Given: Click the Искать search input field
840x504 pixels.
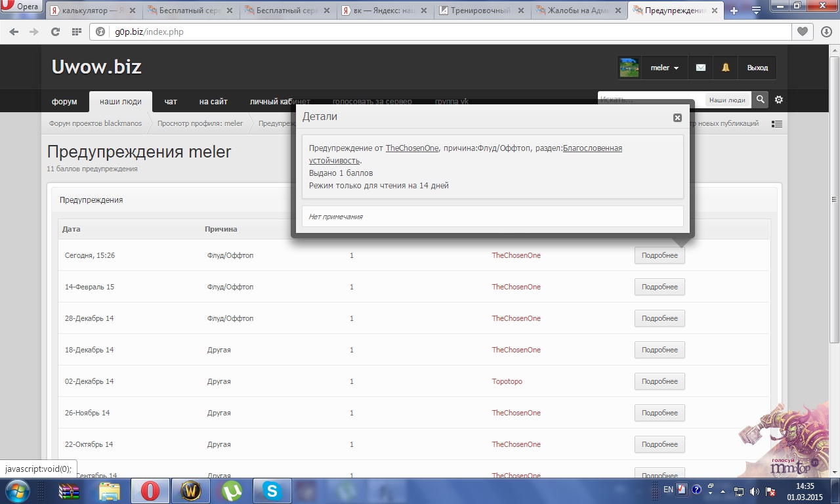Looking at the screenshot, I should [x=650, y=100].
